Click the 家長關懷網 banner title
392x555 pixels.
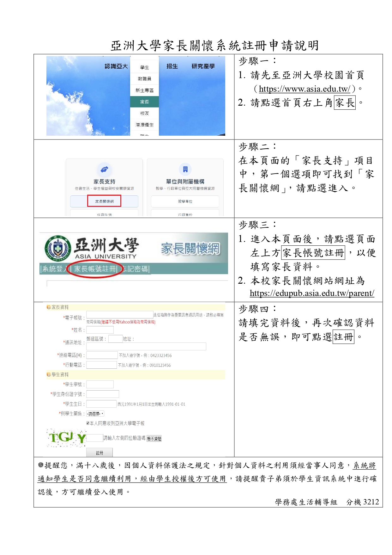pyautogui.click(x=190, y=249)
